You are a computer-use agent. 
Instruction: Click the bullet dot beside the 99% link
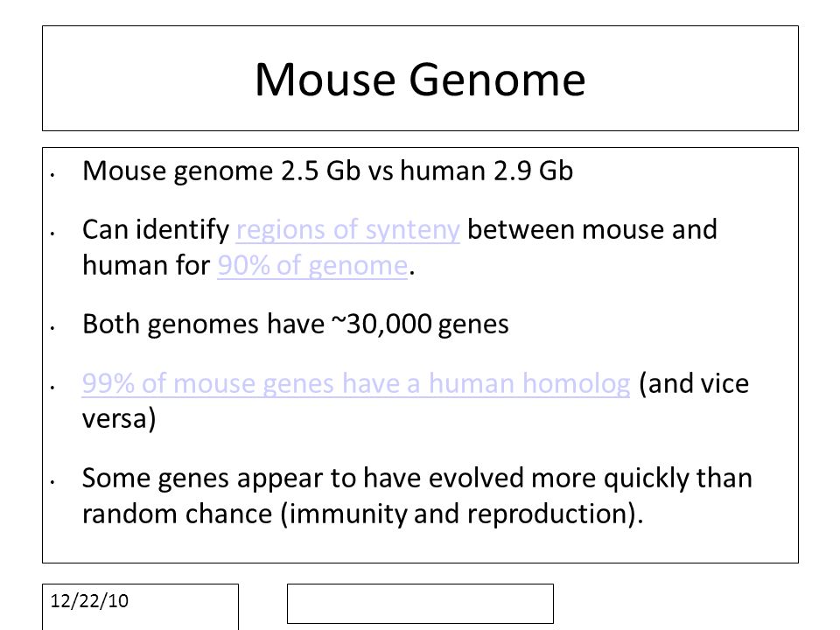click(52, 387)
